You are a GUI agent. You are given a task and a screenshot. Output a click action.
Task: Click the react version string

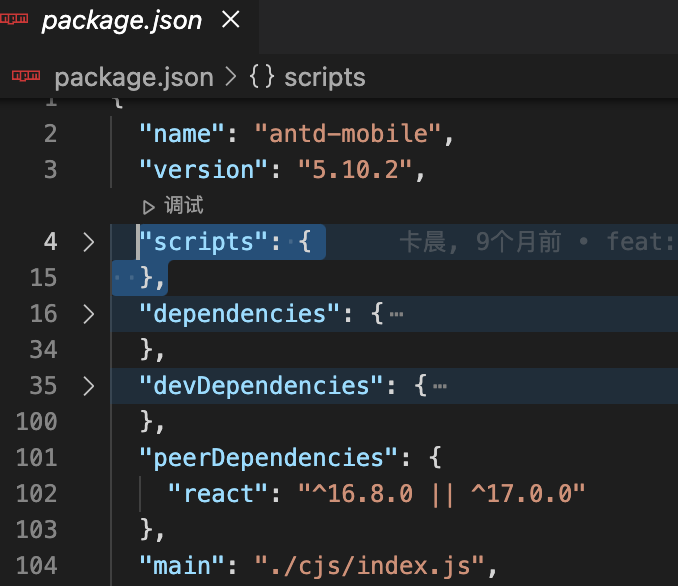pos(440,493)
